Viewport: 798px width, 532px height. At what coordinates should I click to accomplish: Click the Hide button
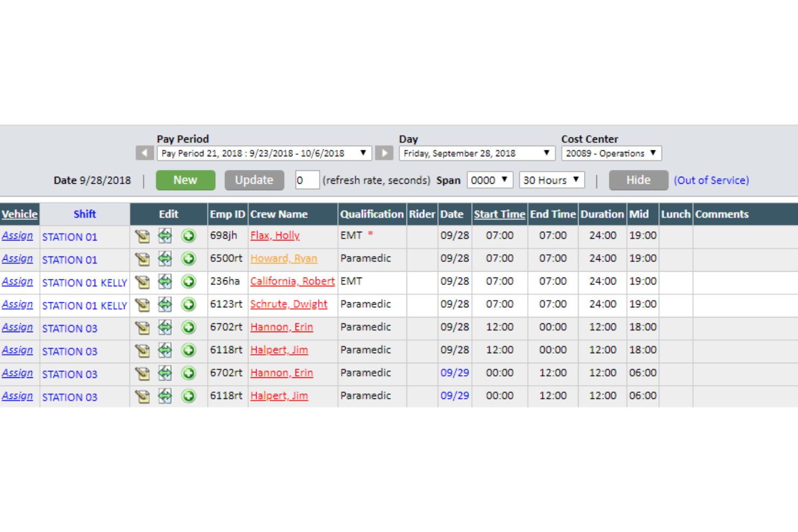[x=638, y=180]
